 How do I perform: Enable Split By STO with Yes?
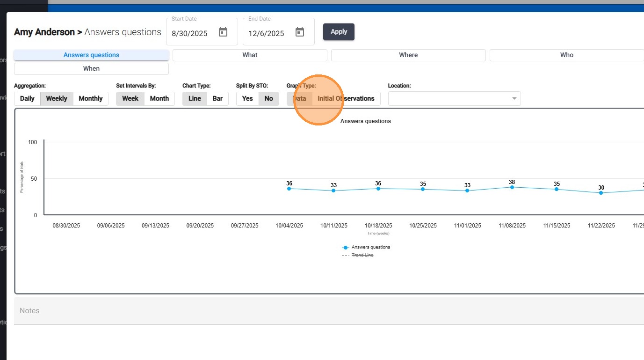pos(247,99)
